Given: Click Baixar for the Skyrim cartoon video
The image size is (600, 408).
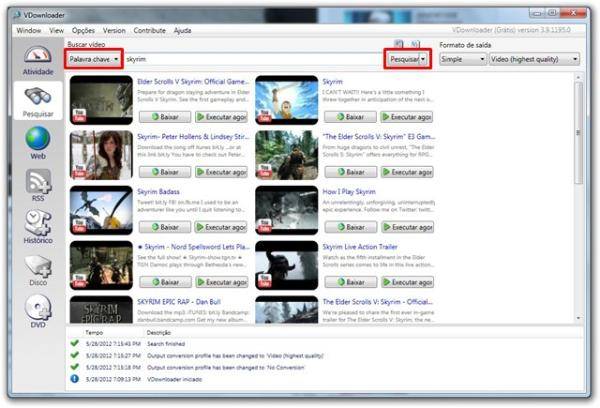Looking at the screenshot, I should coord(350,117).
